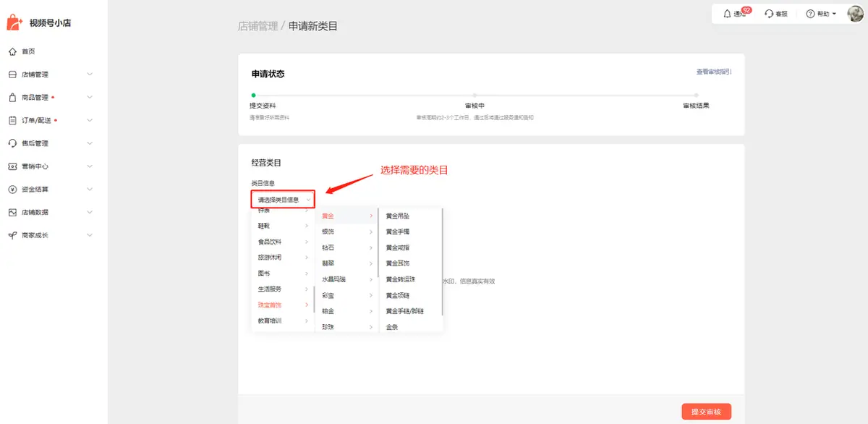Click the 商家成长 sprout icon

pyautogui.click(x=12, y=235)
